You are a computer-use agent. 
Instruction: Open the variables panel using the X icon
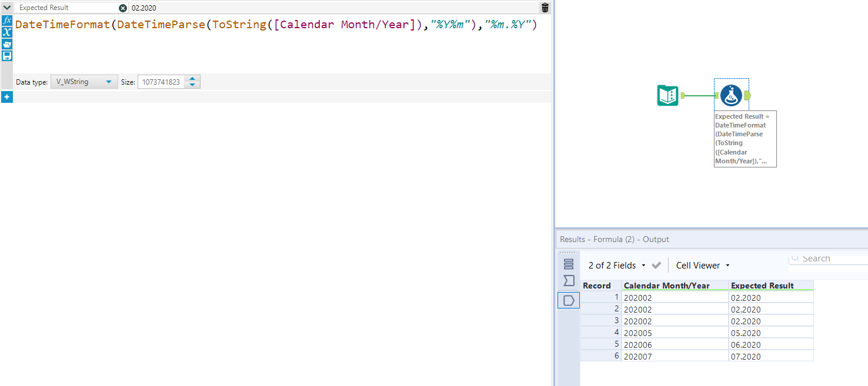click(7, 33)
